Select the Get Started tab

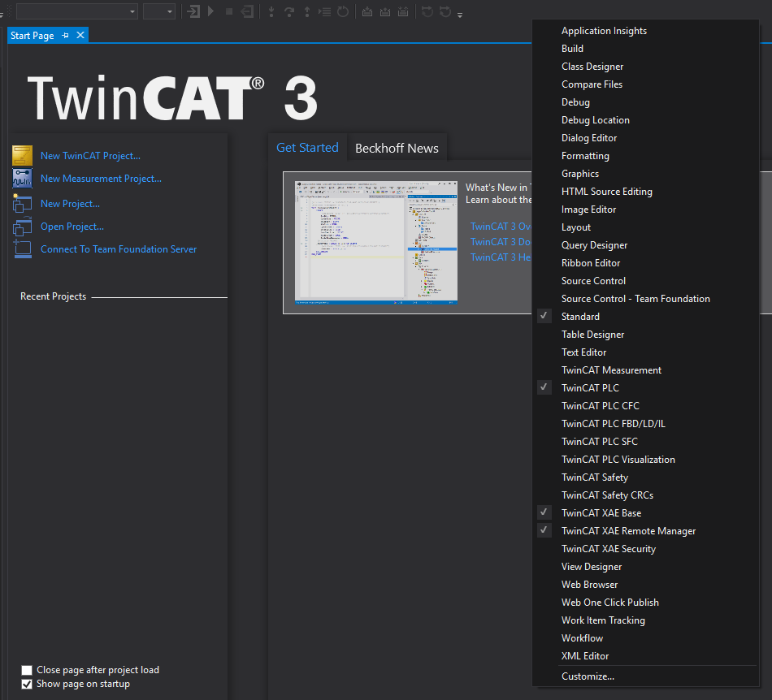tap(307, 148)
